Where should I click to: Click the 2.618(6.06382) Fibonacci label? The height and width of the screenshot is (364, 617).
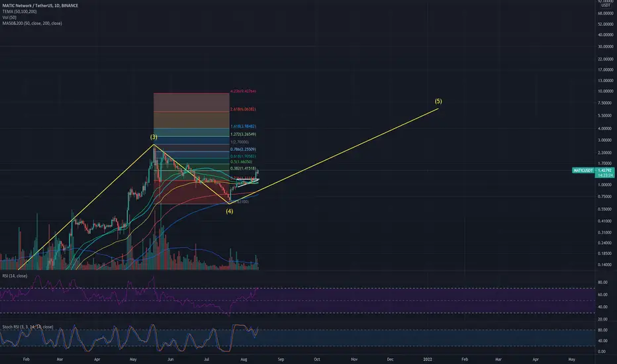click(243, 109)
